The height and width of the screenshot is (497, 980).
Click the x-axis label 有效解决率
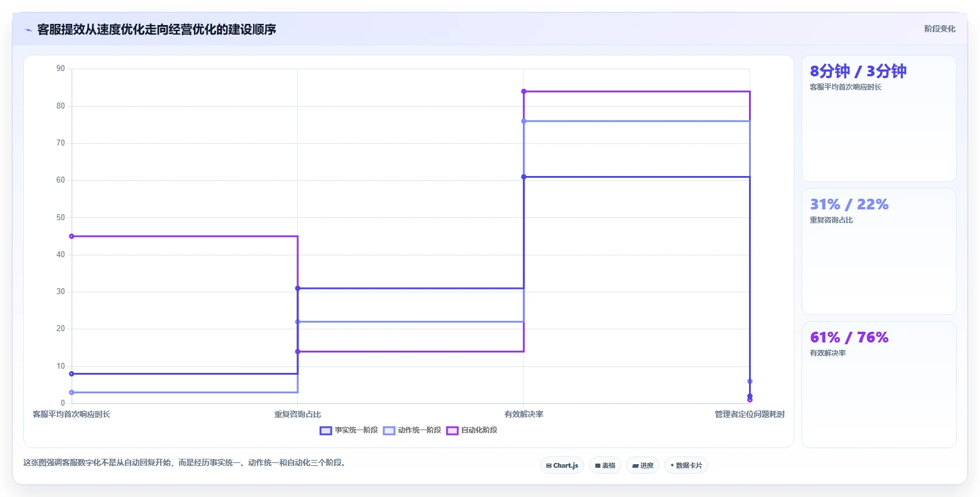524,414
